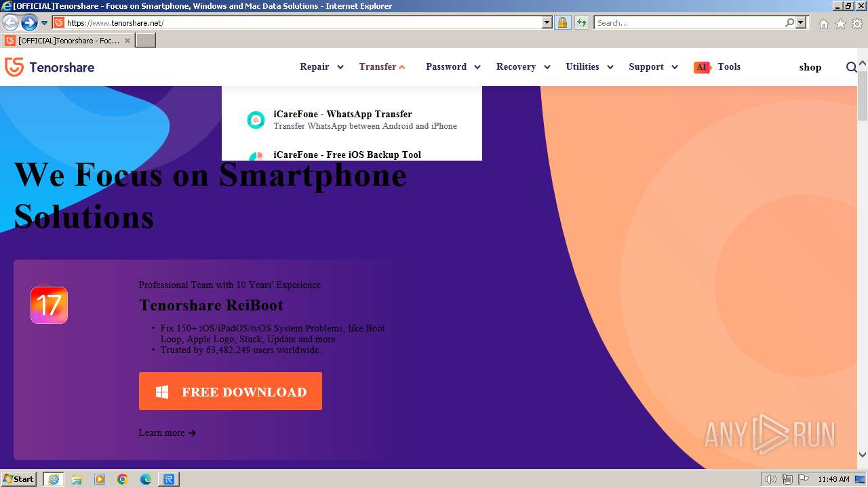
Task: Click the iOS 17 ReiBoot icon
Action: 49,305
